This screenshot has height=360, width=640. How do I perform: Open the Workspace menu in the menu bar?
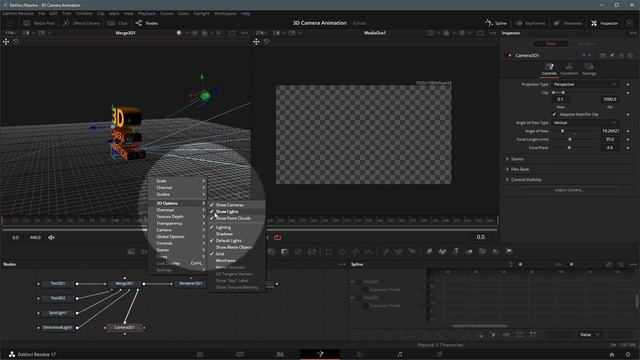point(225,13)
